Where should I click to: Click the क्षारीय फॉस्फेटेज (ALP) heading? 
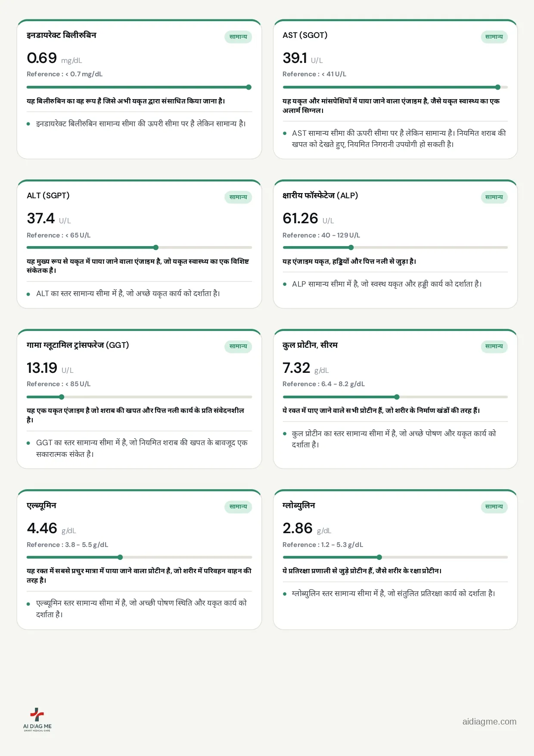320,196
